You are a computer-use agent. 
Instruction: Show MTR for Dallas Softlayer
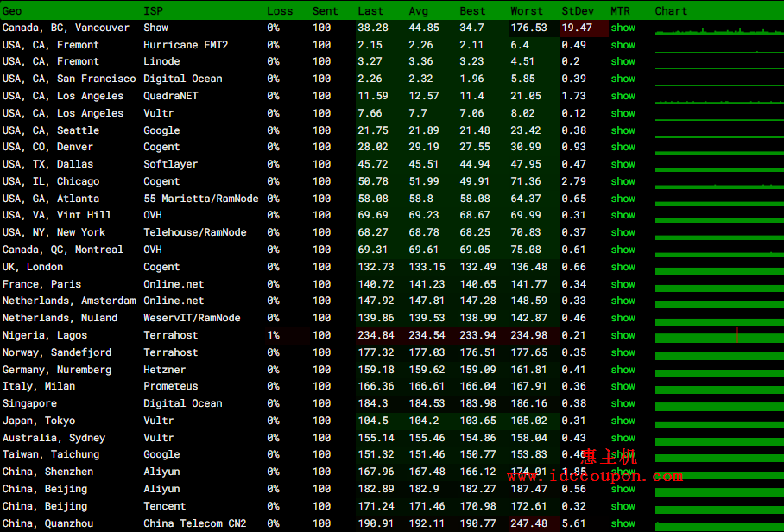(623, 164)
